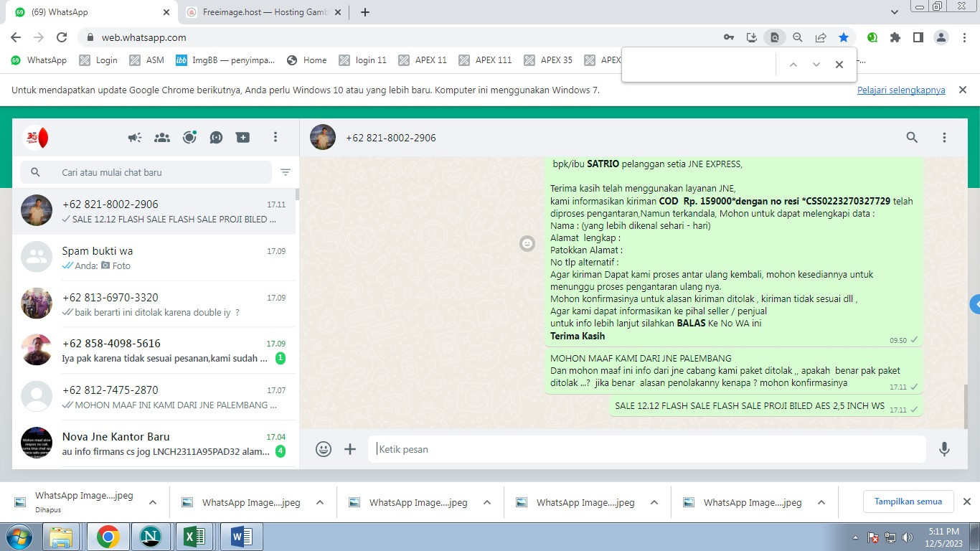Select the +62 821-8002-2906 chat in list
The width and height of the screenshot is (980, 551).
point(154,211)
